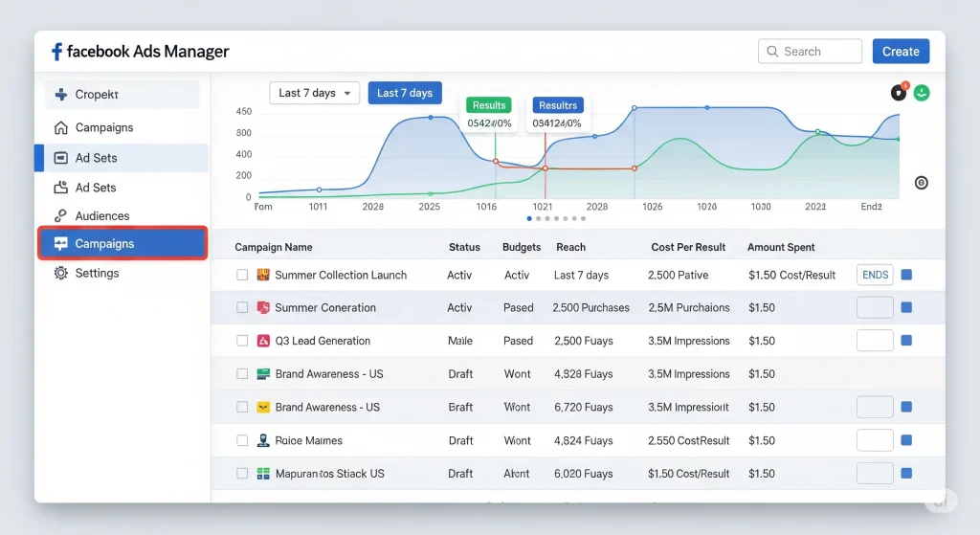
Task: Click the second Ad Sets sidebar item below highlighted one
Action: [x=122, y=188]
